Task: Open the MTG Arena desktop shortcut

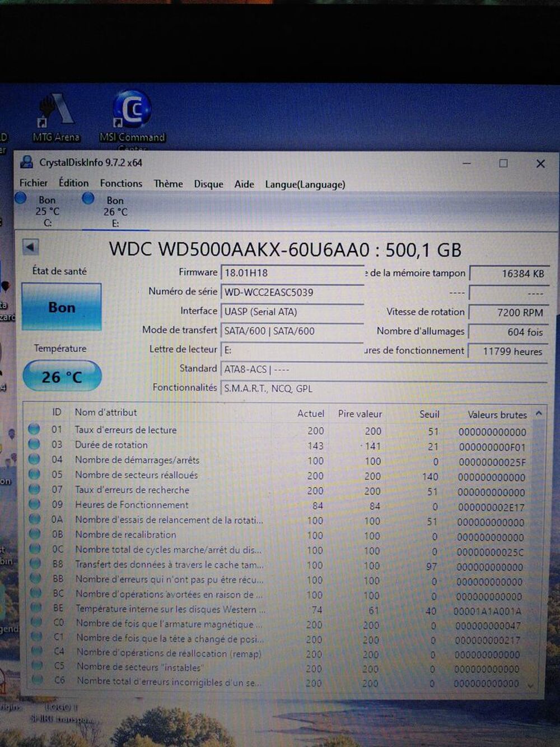Action: point(56,118)
